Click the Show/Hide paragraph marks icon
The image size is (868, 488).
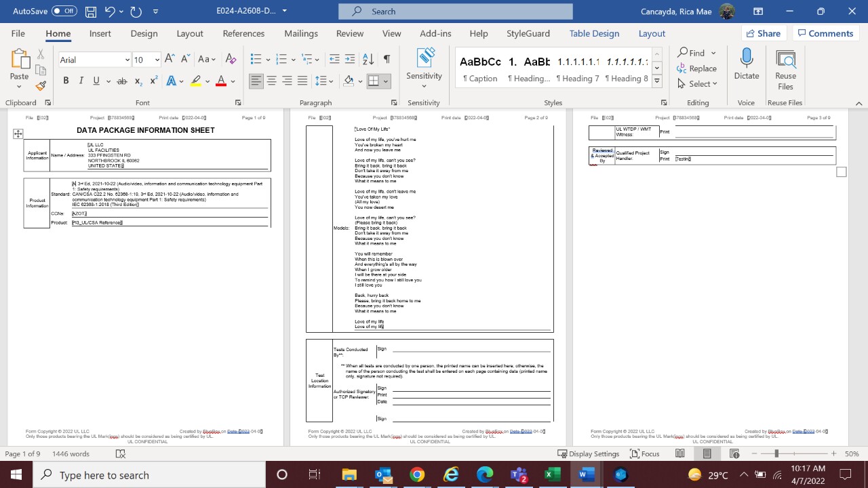(387, 60)
